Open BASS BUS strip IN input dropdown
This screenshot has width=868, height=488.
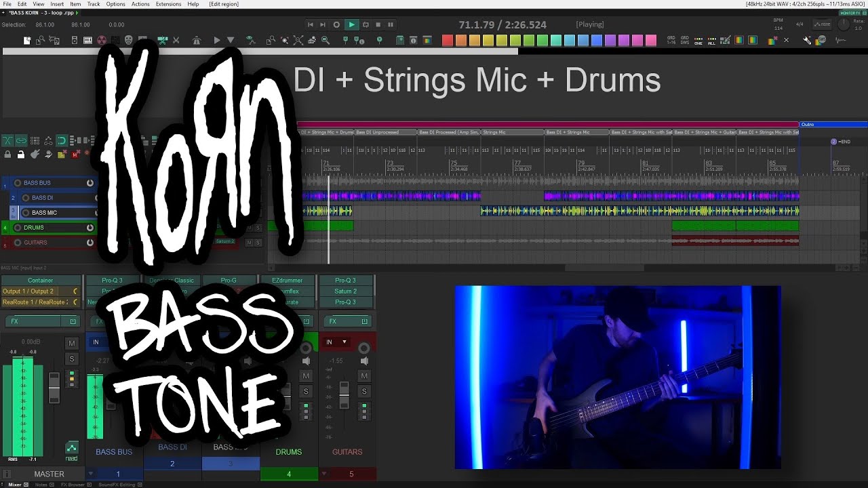[100, 342]
